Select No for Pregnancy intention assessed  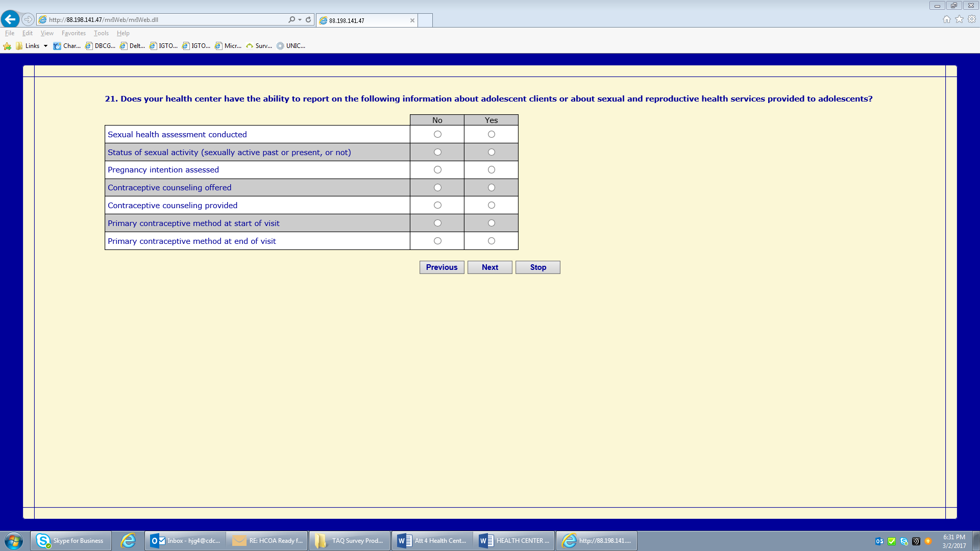pyautogui.click(x=437, y=170)
